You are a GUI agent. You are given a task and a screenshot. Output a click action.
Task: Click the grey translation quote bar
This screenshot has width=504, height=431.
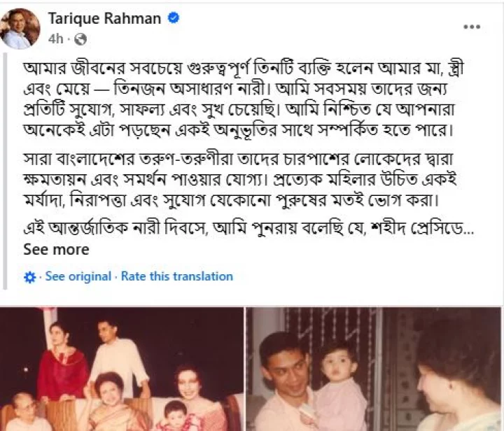[x=4, y=172]
